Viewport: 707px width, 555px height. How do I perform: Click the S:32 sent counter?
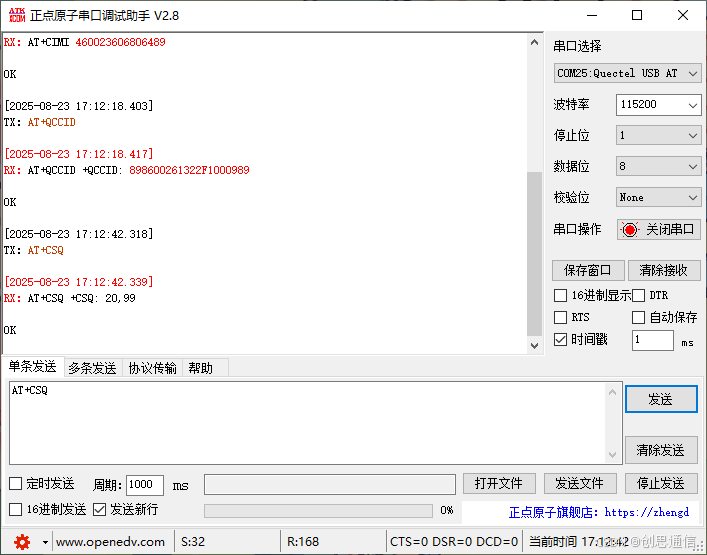[193, 541]
